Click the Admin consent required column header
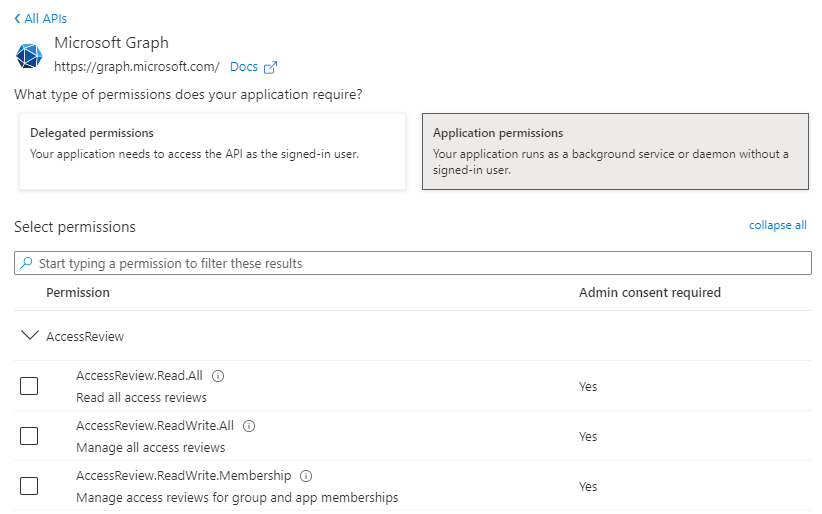The width and height of the screenshot is (822, 514). click(649, 293)
